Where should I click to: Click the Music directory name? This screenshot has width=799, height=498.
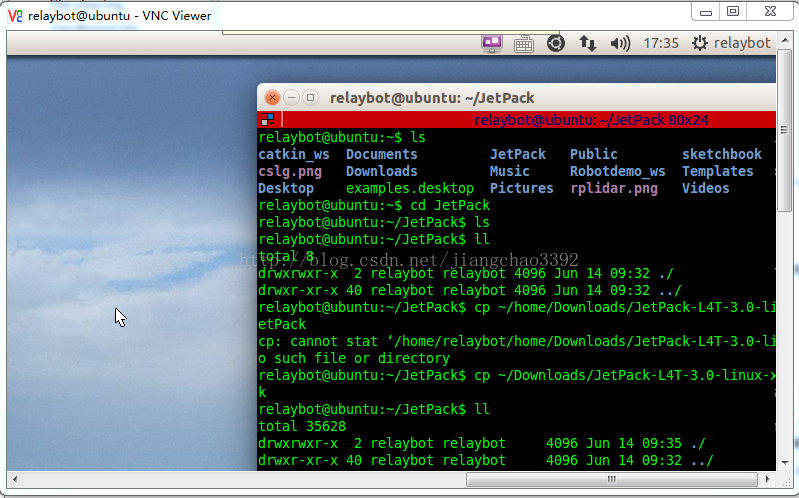[x=510, y=171]
